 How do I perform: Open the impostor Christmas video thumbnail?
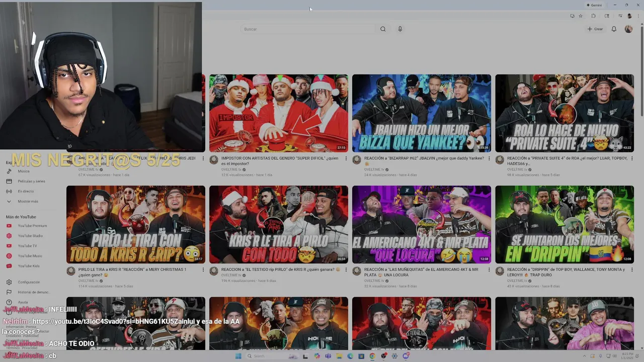click(x=279, y=113)
